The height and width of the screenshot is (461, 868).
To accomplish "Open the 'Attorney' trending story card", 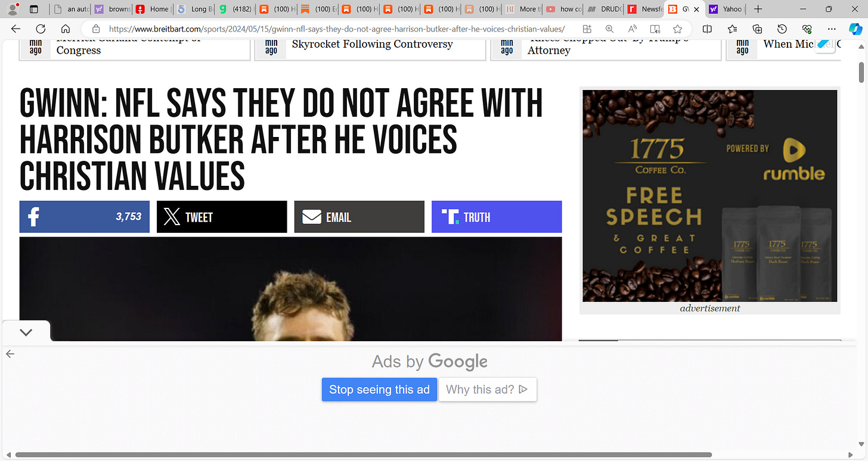I will (x=606, y=49).
